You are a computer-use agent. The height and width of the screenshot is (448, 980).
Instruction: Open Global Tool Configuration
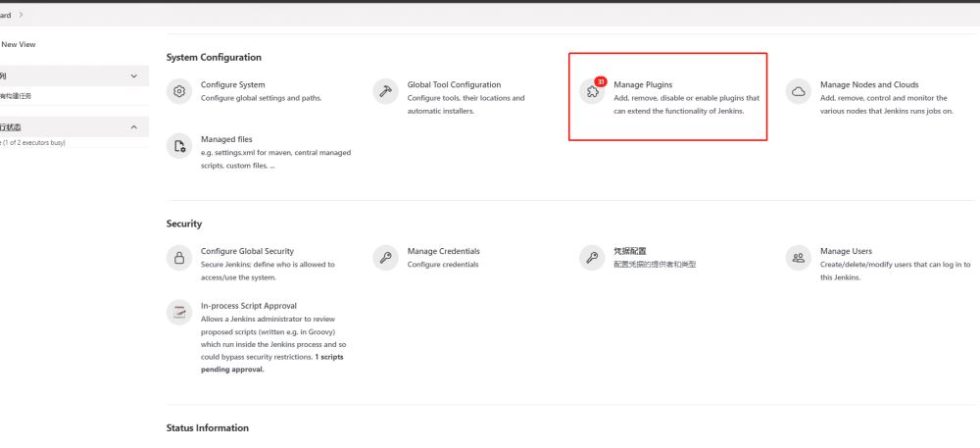pos(454,84)
